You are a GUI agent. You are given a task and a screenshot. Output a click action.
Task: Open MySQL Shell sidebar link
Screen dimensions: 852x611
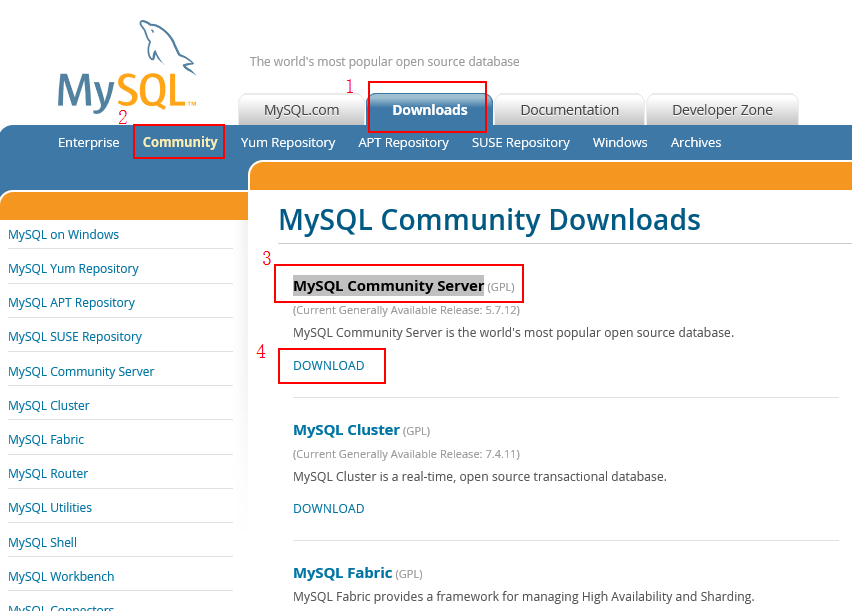pos(42,543)
